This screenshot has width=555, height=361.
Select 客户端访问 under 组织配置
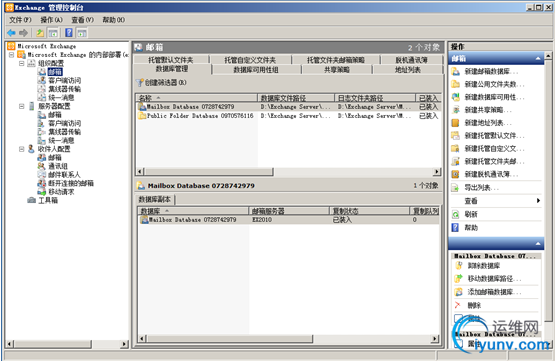click(x=64, y=80)
